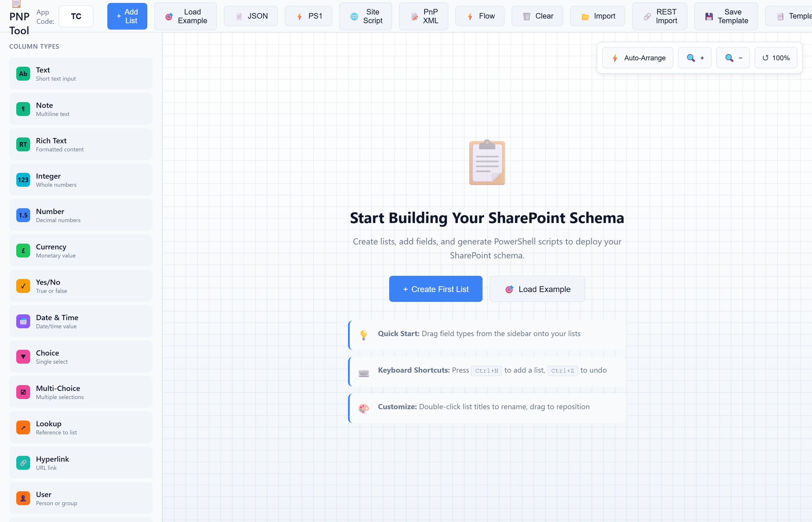Export as PnP XML
The image size is (812, 522).
[x=424, y=16]
